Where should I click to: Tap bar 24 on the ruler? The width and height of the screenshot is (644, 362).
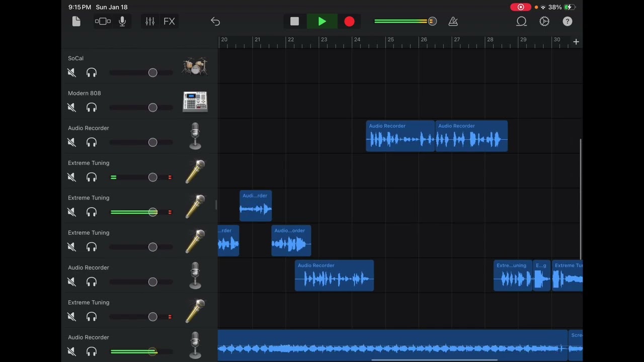tap(357, 40)
